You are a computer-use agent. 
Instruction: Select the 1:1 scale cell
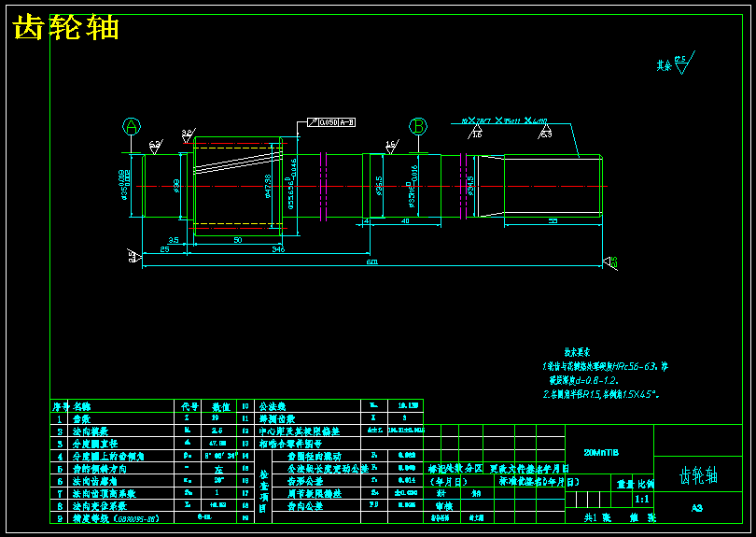click(x=642, y=499)
